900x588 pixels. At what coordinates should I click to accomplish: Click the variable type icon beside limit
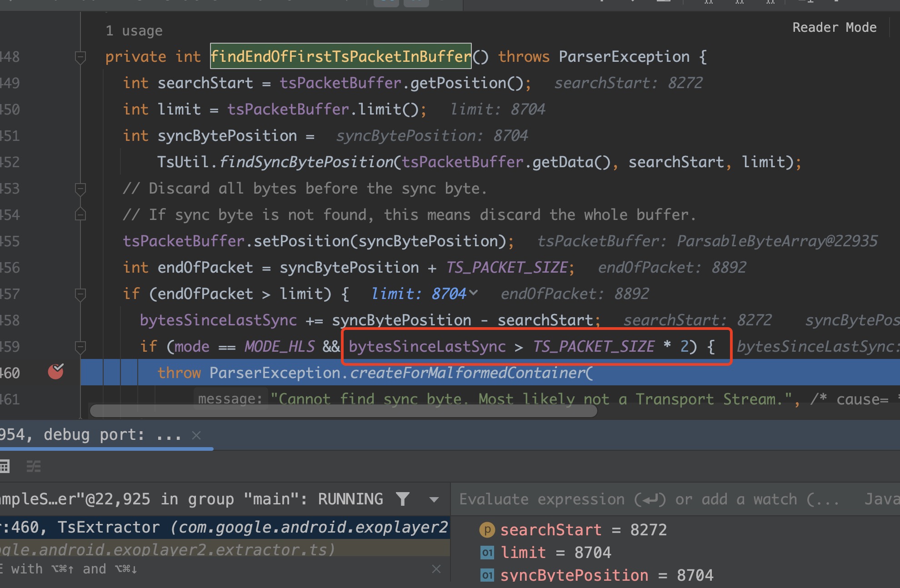coord(487,553)
